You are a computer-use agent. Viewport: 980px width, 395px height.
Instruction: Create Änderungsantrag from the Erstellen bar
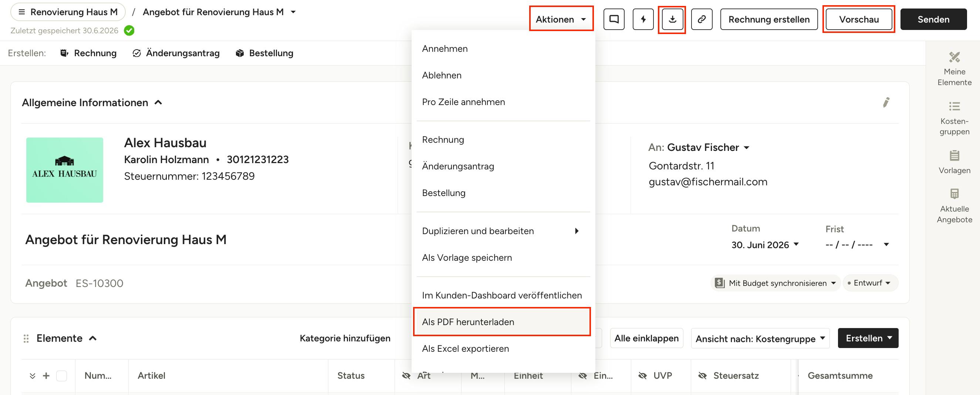(176, 53)
